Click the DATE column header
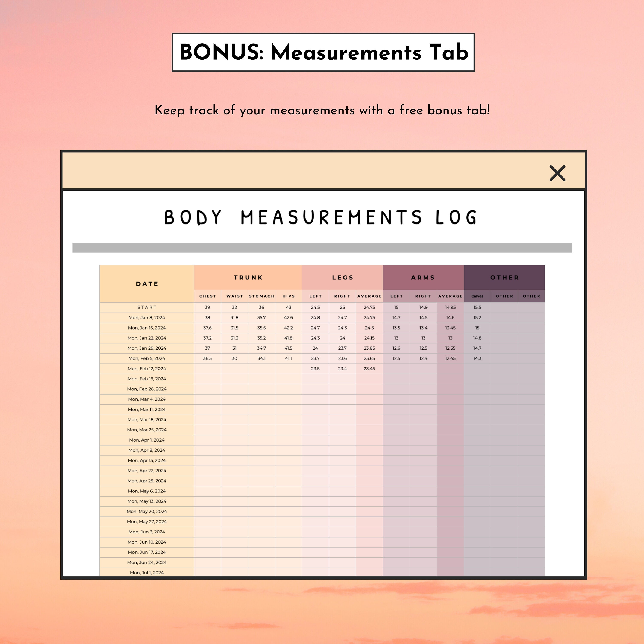 (x=147, y=284)
